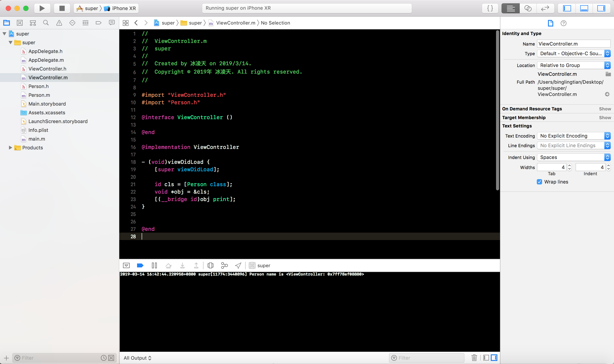
Task: Select Person.m in the file navigator
Action: [x=39, y=95]
